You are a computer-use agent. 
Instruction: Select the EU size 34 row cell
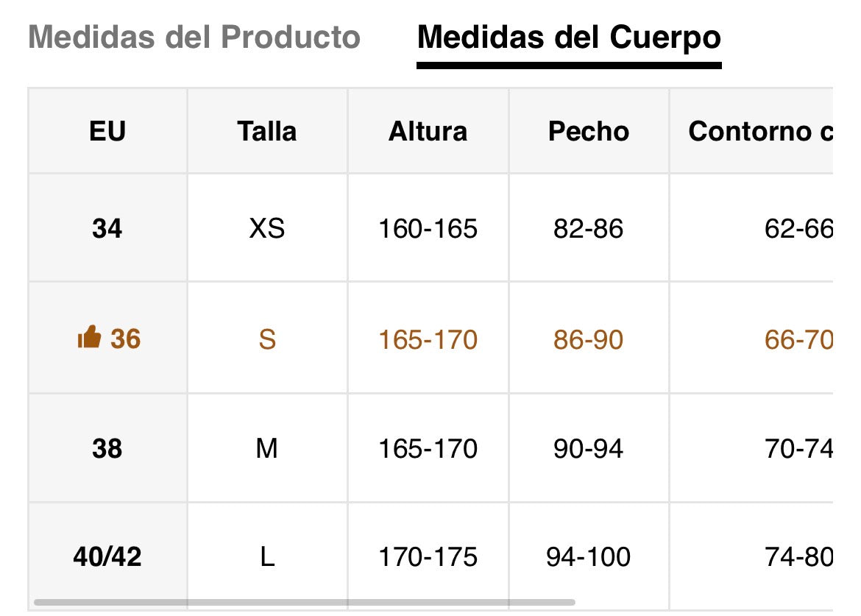coord(107,229)
